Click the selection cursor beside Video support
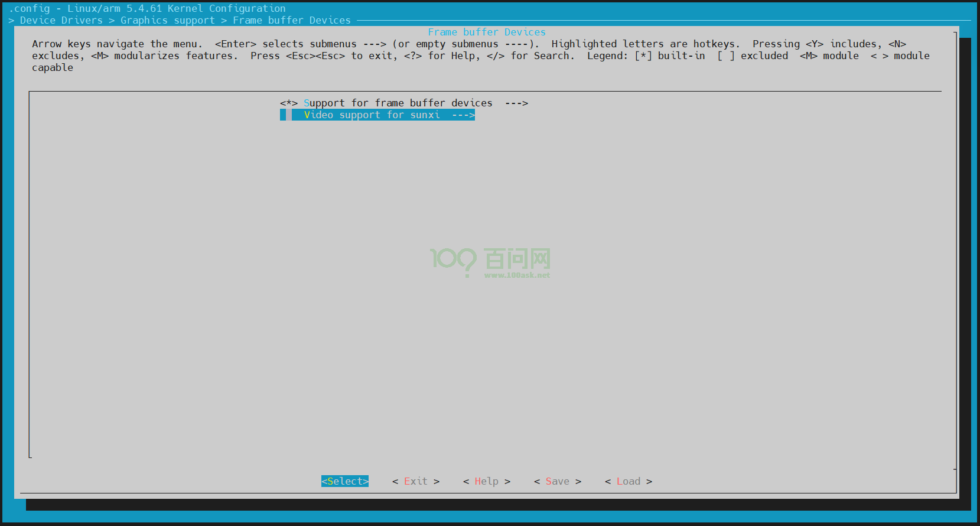 283,115
